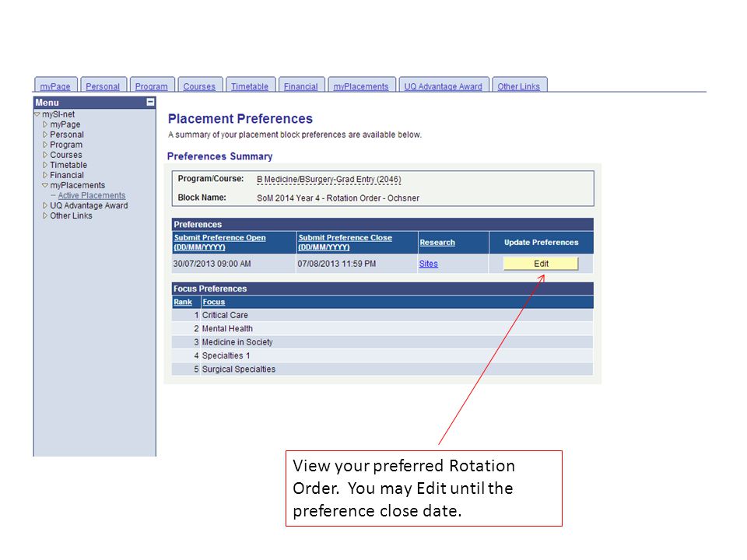Viewport: 747px width, 560px height.
Task: Click the B Medicine/BSurgery-Grad Entry (2046) text
Action: click(328, 179)
